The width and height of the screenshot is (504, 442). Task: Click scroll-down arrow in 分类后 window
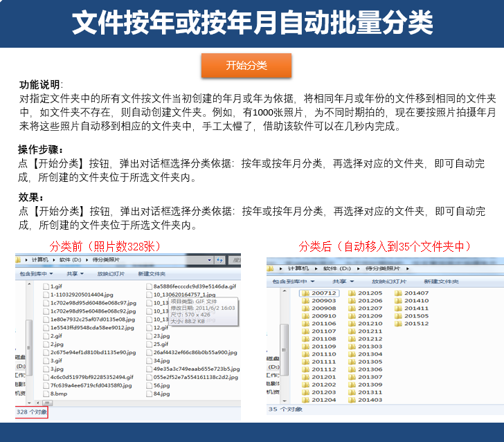coord(284,401)
